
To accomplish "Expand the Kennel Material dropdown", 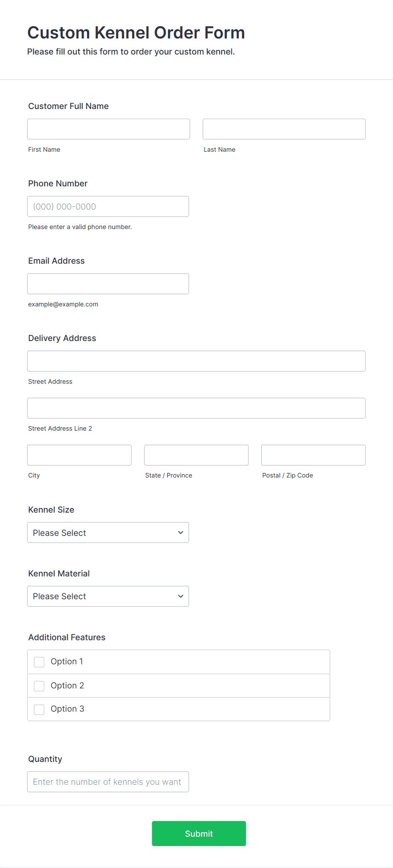I will (x=108, y=596).
